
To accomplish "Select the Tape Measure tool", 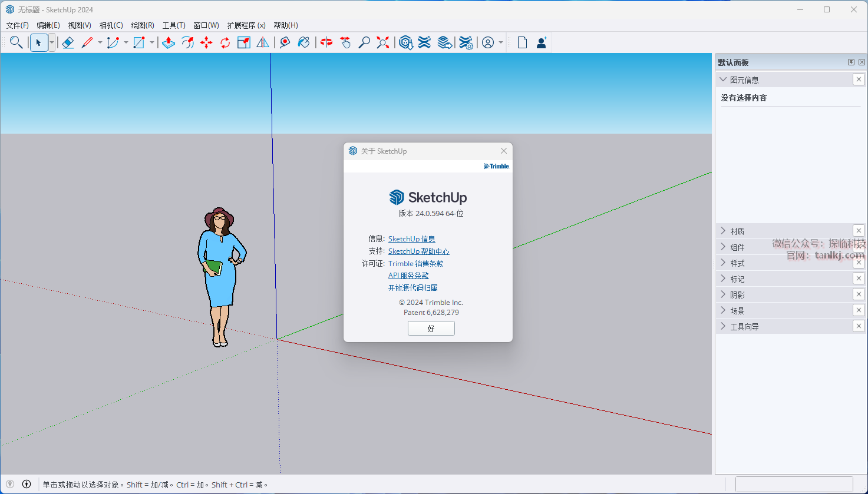I will (285, 42).
